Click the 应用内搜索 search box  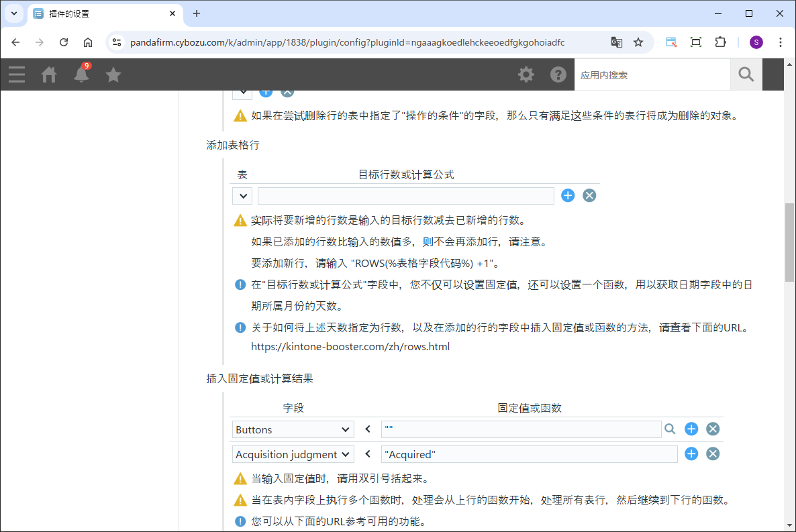coord(652,75)
